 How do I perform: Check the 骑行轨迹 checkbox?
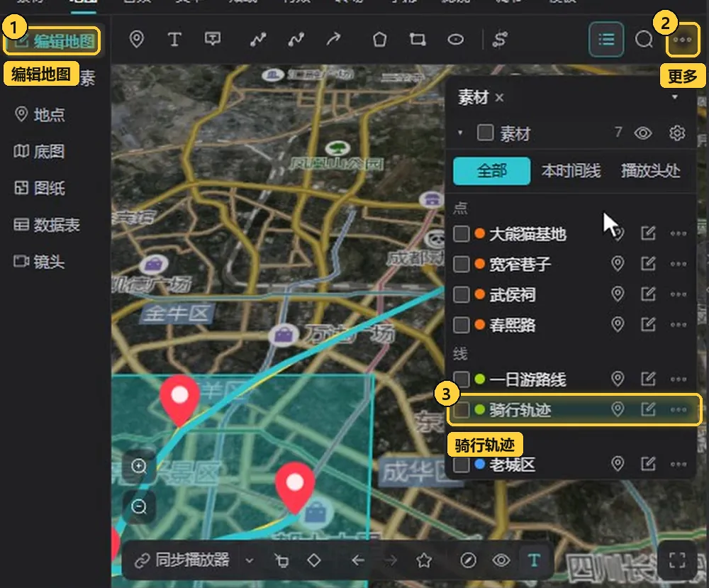coord(462,410)
